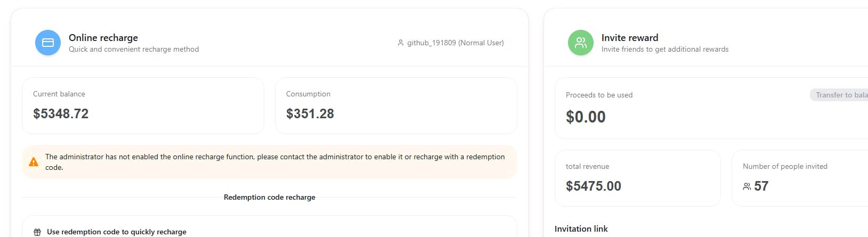Click the Online recharge heading
868x237 pixels.
pyautogui.click(x=103, y=38)
